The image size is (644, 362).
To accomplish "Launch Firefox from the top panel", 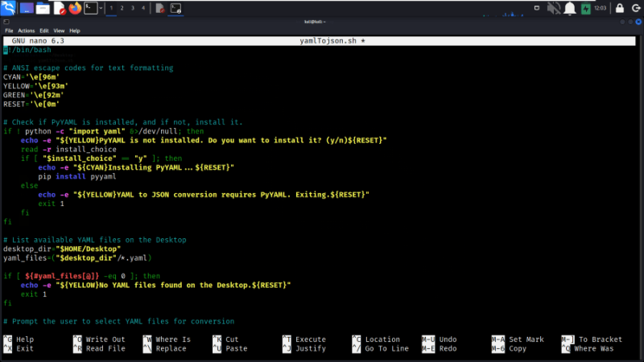I will pyautogui.click(x=75, y=8).
